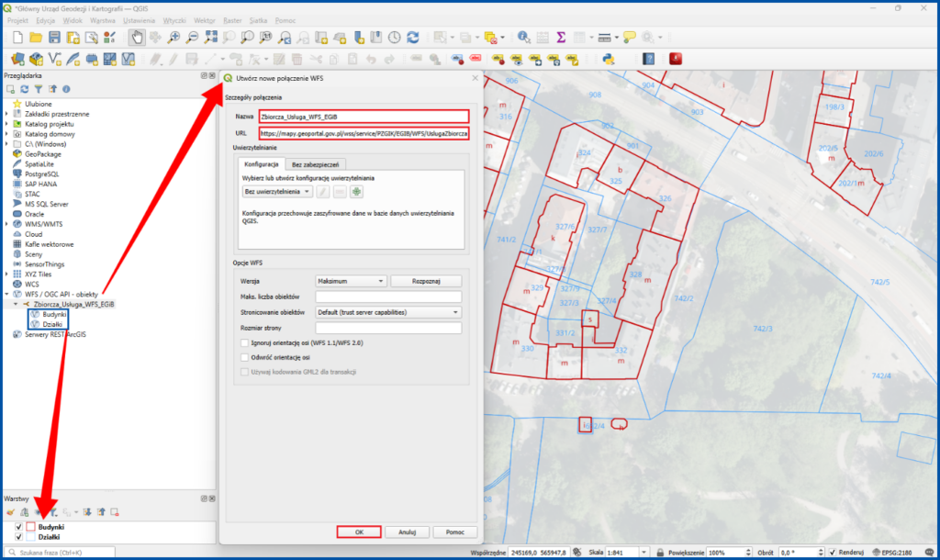Click the open project folder icon
Image resolution: width=940 pixels, height=560 pixels.
pyautogui.click(x=36, y=38)
